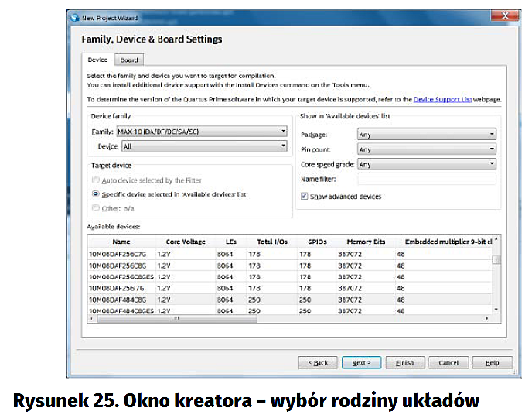Viewport: 532px width, 418px height.
Task: Click the New Project Wizard title bar icon
Action: pyautogui.click(x=74, y=16)
